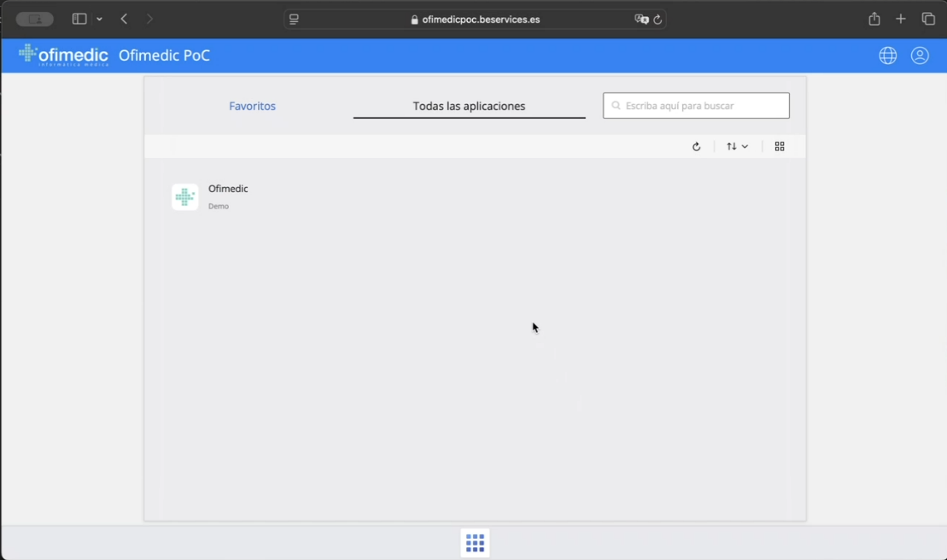Open the sidebar chevron dropdown menu

100,19
